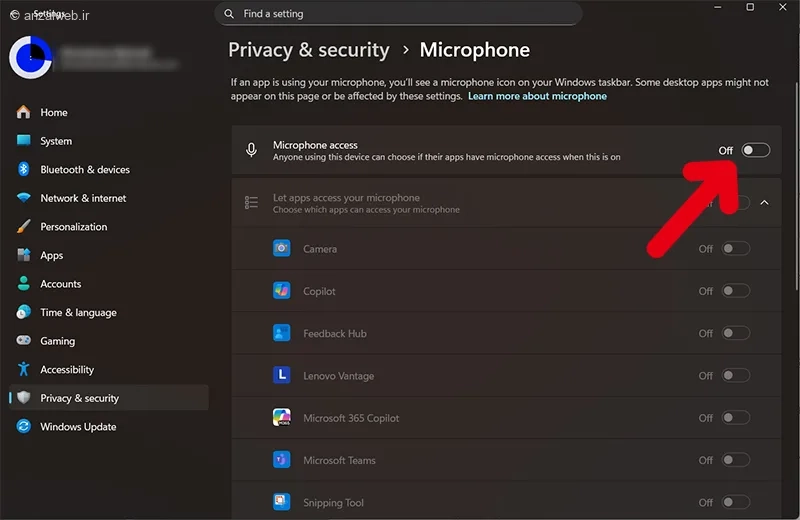The height and width of the screenshot is (520, 800).
Task: Enable the Microphone access toggle
Action: point(756,150)
